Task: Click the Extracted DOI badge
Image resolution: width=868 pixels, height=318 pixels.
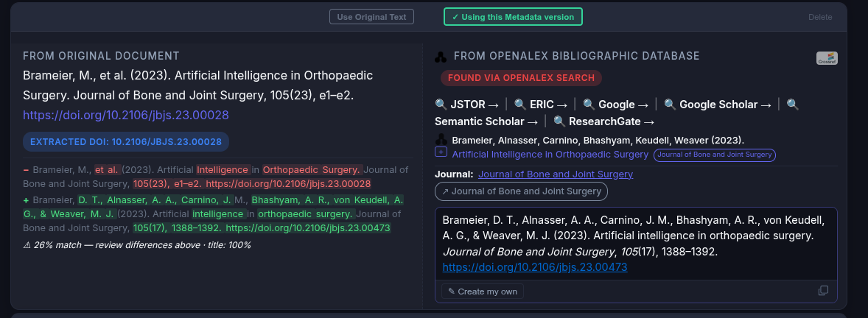Action: point(126,142)
